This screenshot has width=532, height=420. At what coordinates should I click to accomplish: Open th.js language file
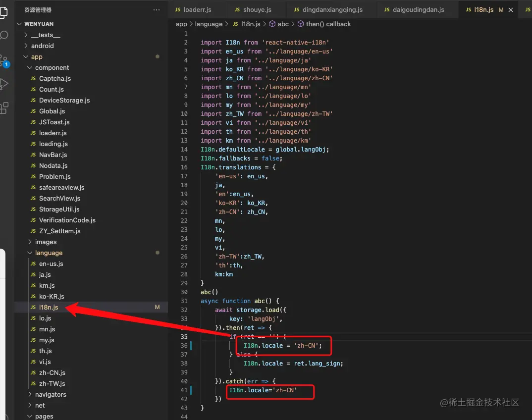click(46, 351)
